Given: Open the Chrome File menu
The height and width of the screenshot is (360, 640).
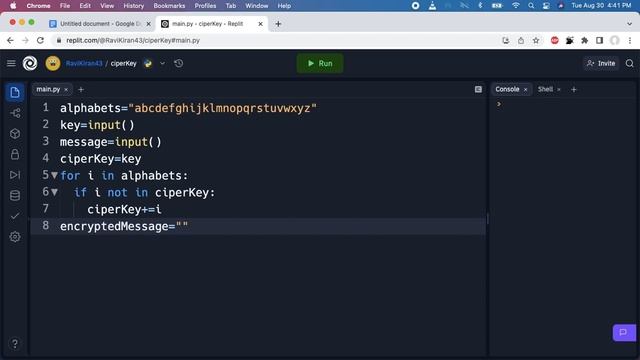Looking at the screenshot, I should 65,6.
